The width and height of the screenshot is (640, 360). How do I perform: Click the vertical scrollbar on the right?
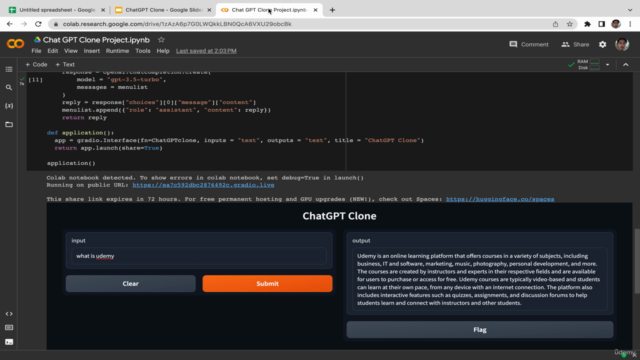pos(637,261)
